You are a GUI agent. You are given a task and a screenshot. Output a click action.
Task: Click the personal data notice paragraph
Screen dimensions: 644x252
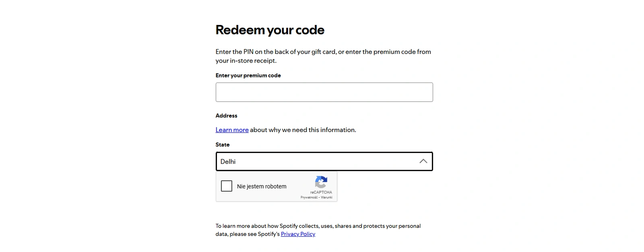pyautogui.click(x=318, y=230)
